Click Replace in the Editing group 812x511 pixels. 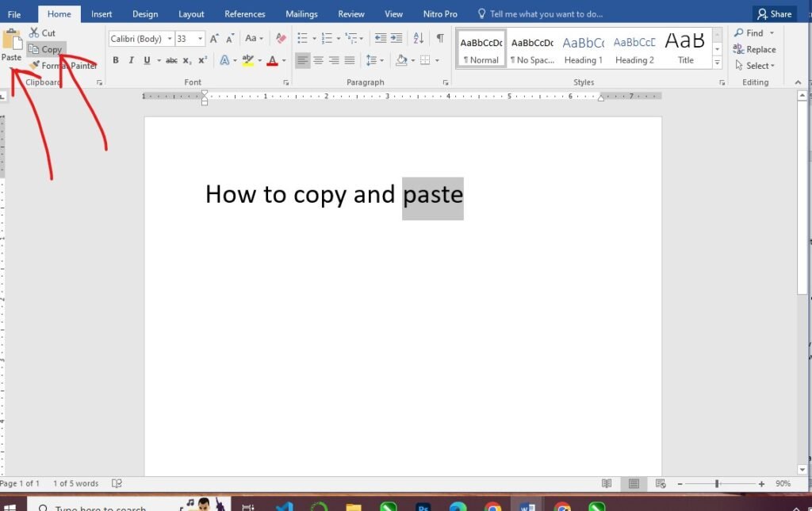click(754, 49)
